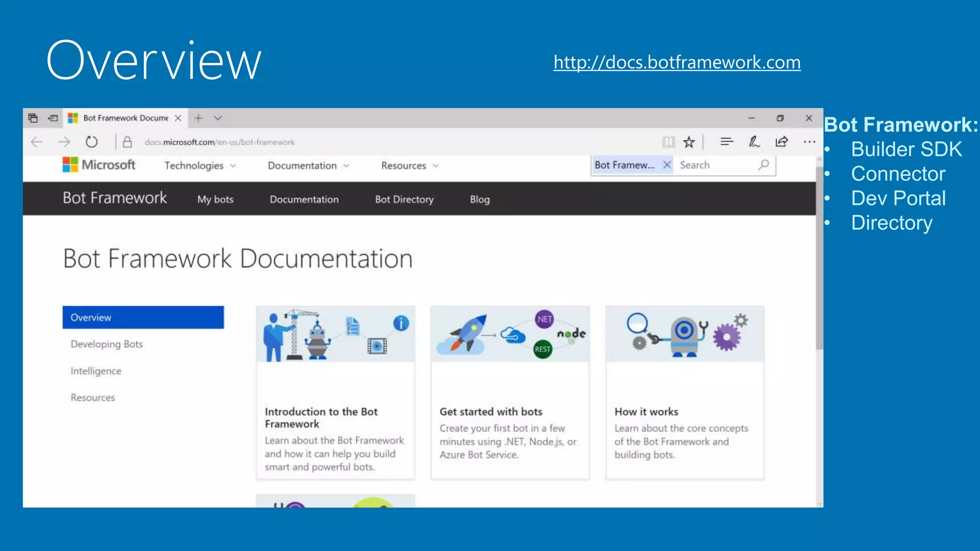This screenshot has height=551, width=980.
Task: Open Get started with bots card image
Action: click(x=510, y=334)
